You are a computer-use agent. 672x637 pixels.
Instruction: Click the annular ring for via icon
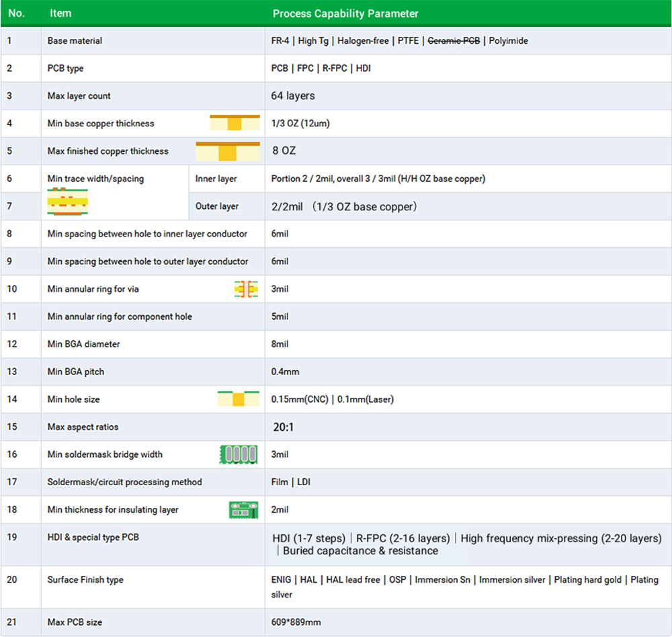tap(246, 289)
